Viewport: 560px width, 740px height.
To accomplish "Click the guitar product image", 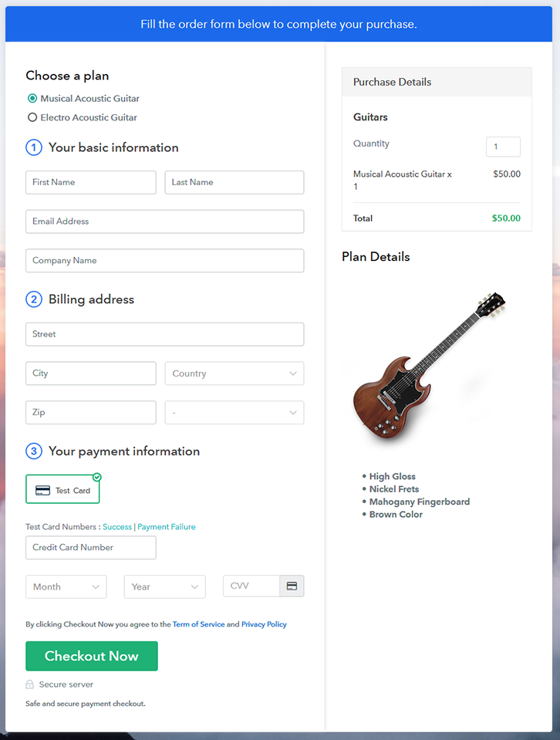I will click(427, 367).
